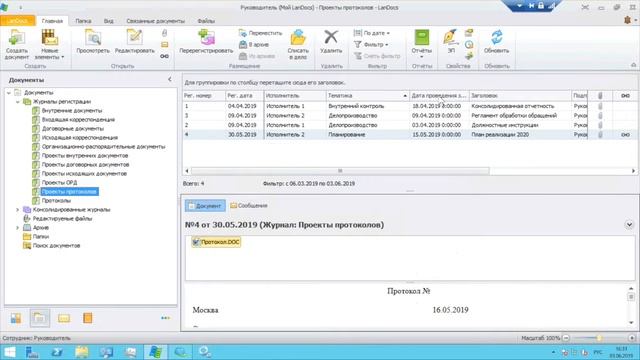The width and height of the screenshot is (640, 360).
Task: Collapse the ribbon with the arrow at right
Action: click(633, 65)
